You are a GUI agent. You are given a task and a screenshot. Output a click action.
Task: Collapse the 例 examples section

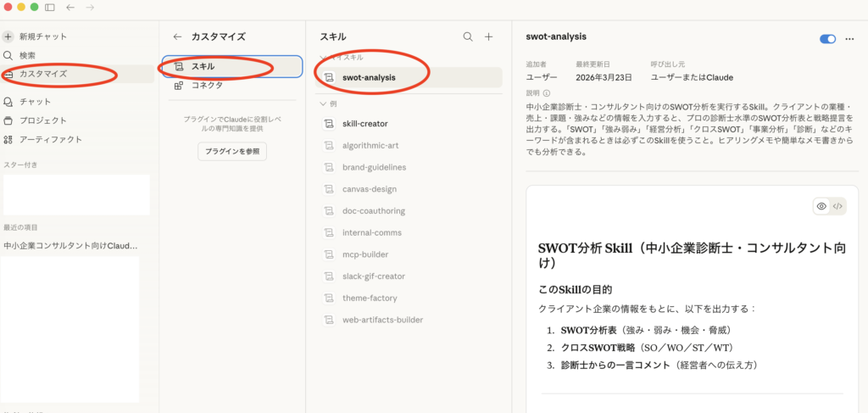tap(323, 103)
